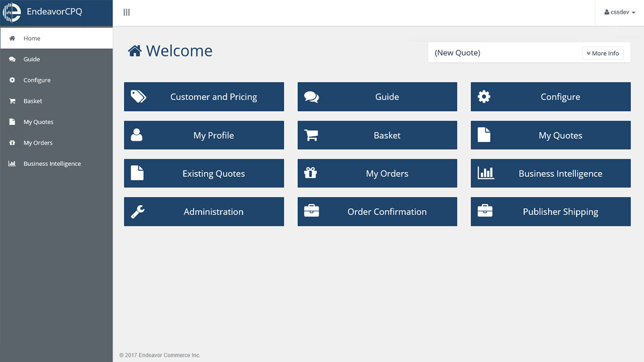Viewport: 644px width, 362px height.
Task: Click the Configure gear icon in the sidebar
Action: (x=12, y=80)
